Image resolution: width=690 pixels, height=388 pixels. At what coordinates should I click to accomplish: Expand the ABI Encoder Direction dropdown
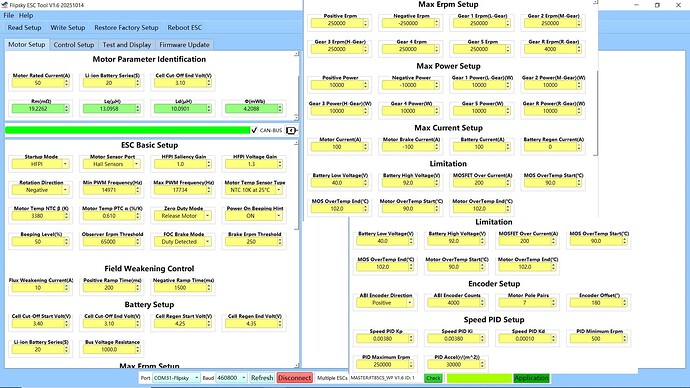[x=410, y=303]
